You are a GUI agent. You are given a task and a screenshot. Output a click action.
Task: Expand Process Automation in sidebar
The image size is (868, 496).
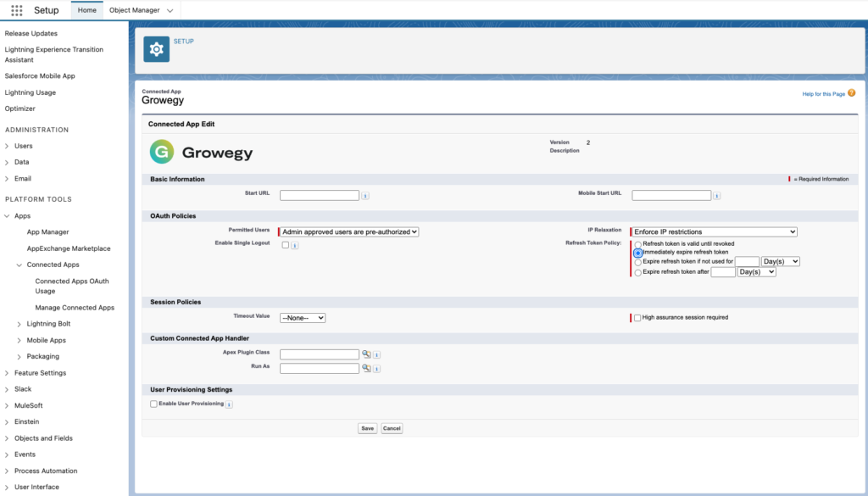pyautogui.click(x=7, y=471)
